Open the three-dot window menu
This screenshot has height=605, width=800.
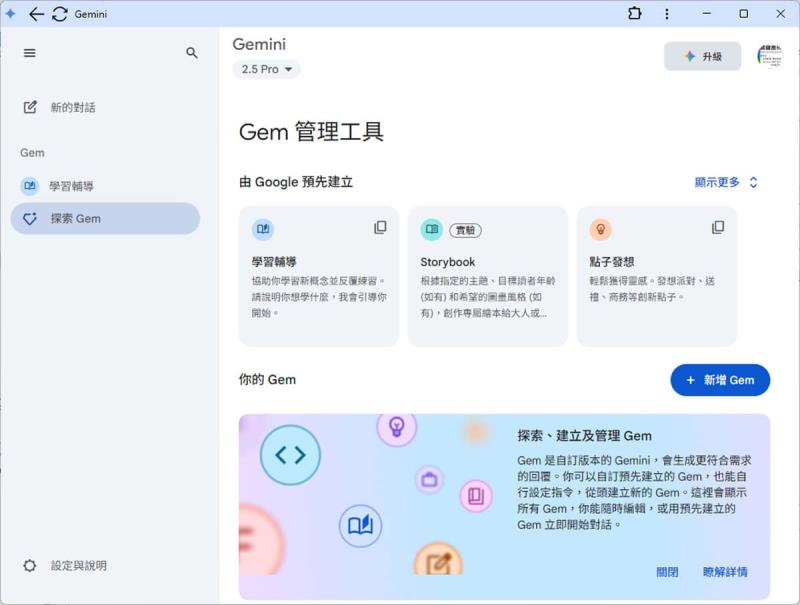click(666, 14)
